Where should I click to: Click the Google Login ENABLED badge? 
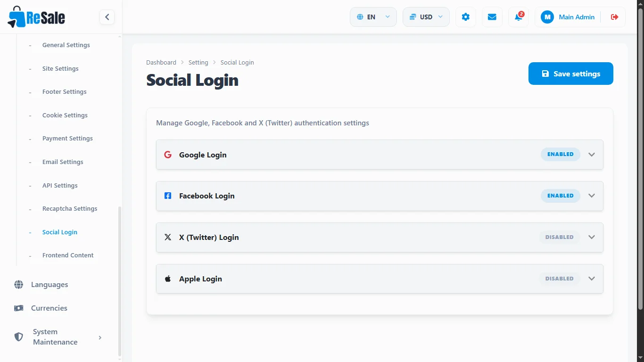(x=561, y=154)
